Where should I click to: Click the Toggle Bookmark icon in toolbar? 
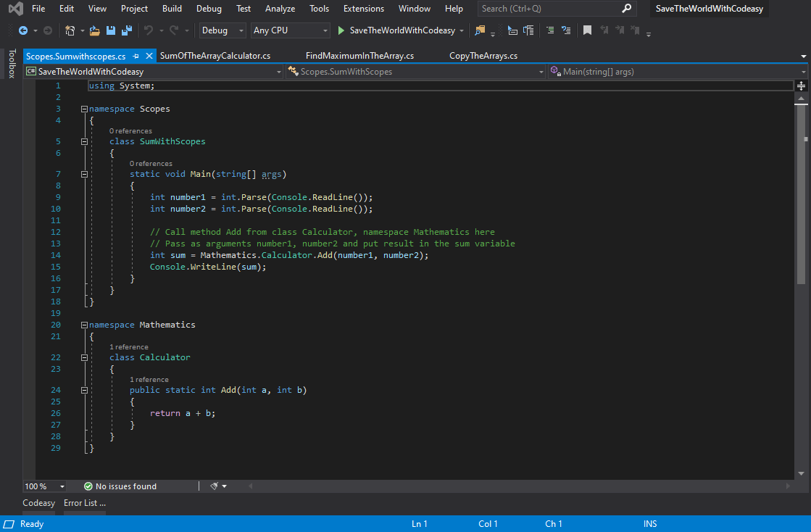(587, 30)
